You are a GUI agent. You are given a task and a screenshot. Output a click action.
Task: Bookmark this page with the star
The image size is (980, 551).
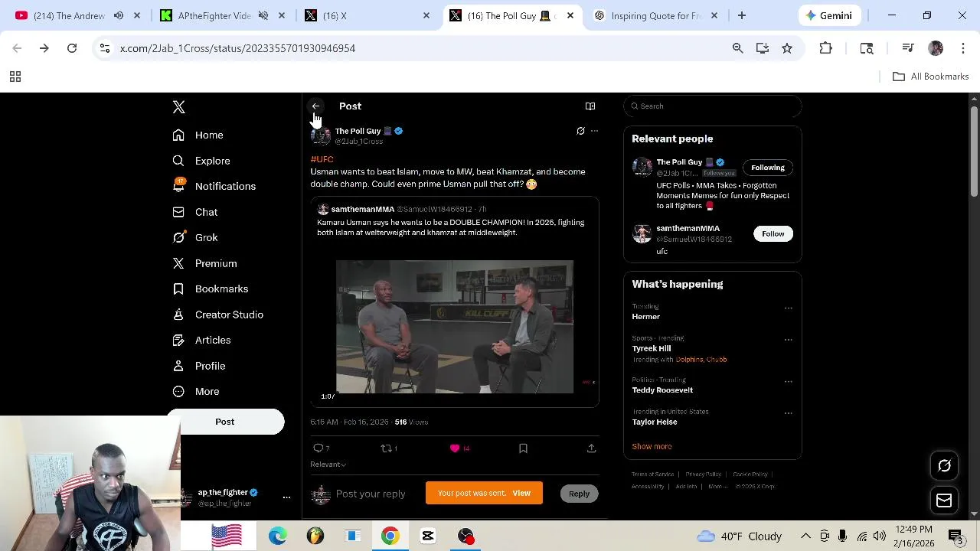pos(787,48)
